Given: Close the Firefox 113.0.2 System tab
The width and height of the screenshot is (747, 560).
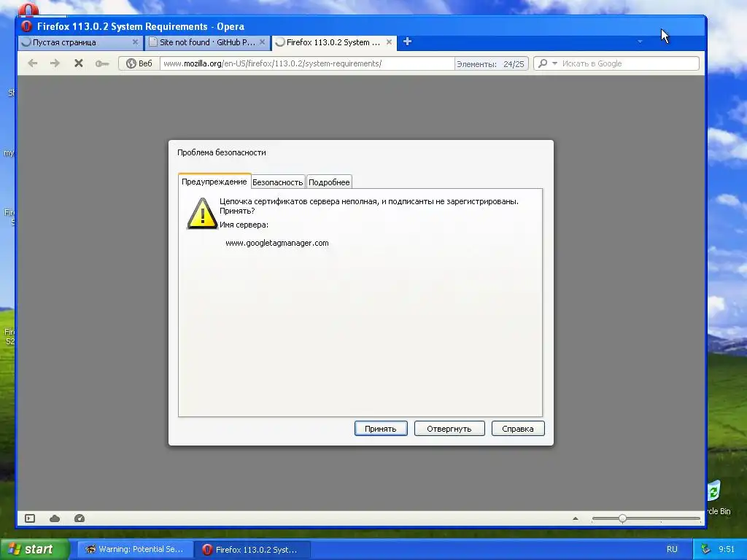Looking at the screenshot, I should (x=390, y=42).
